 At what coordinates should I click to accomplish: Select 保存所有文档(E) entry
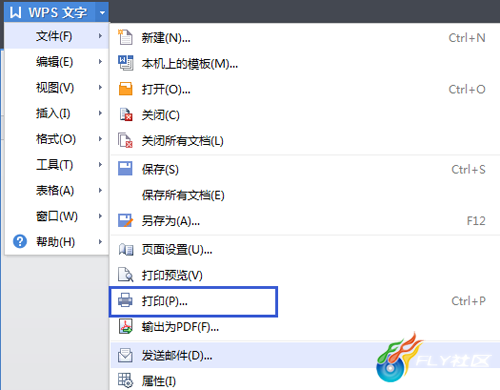coord(305,195)
